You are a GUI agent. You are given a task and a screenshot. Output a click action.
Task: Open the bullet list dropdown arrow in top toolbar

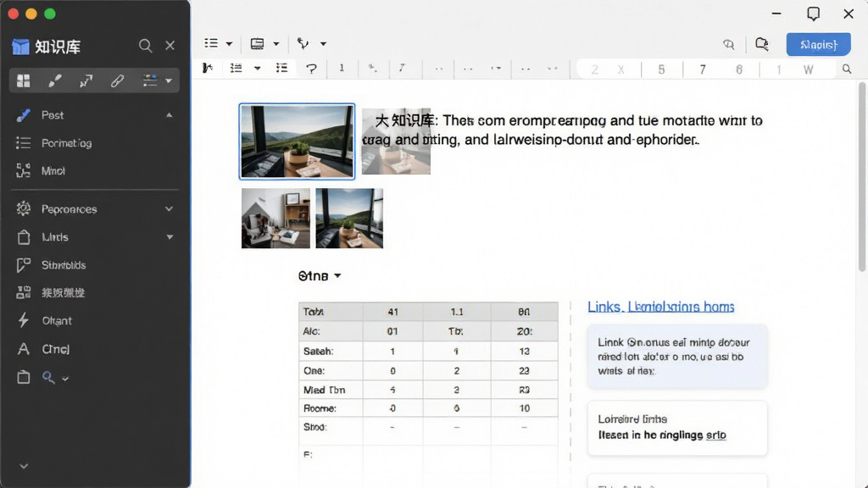[x=229, y=44]
